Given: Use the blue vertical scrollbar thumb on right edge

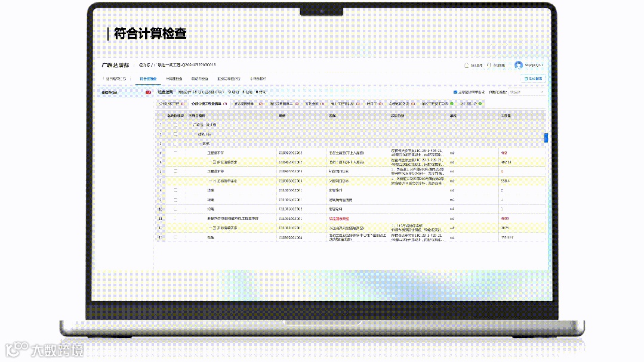Looking at the screenshot, I should 546,138.
